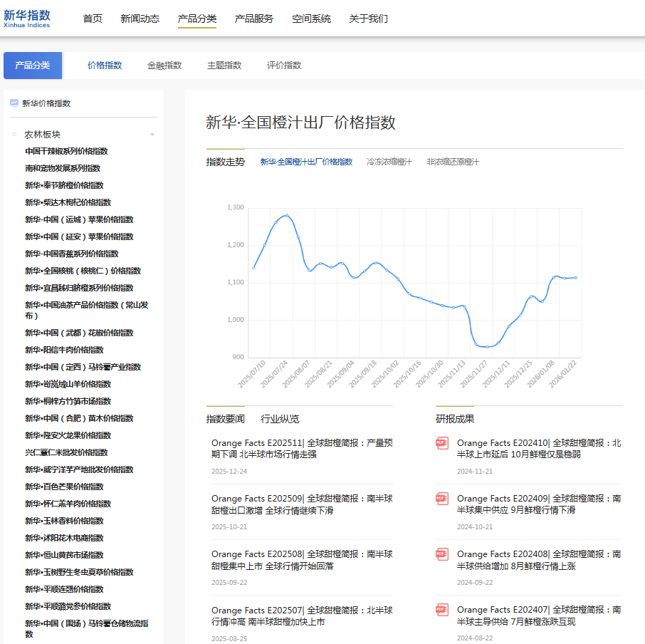This screenshot has height=644, width=645.
Task: Open PDF icon for Orange Facts E202409
Action: 442,499
